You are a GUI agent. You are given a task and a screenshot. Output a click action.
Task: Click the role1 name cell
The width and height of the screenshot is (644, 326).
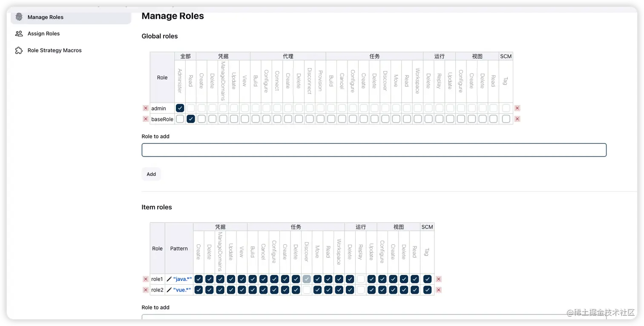[x=157, y=279]
